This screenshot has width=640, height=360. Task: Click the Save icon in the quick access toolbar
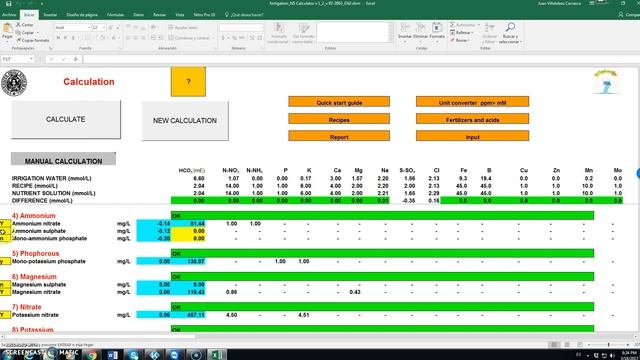click(8, 4)
